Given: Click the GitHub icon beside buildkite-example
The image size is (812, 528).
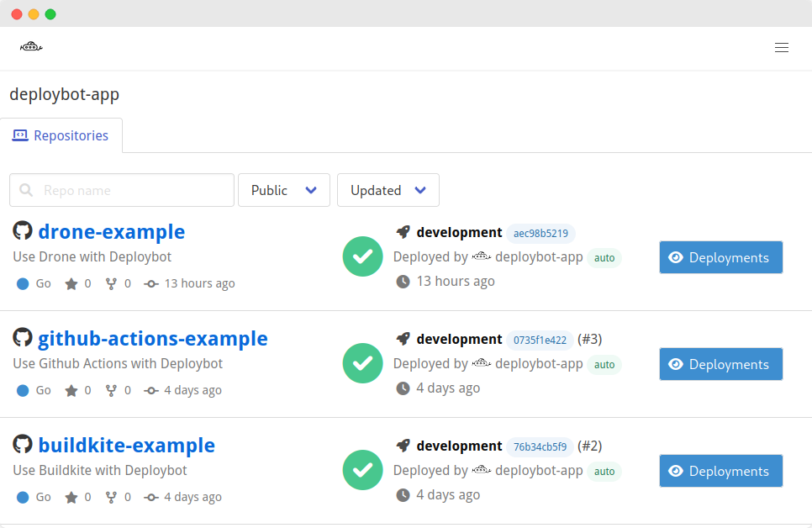Looking at the screenshot, I should 23,444.
